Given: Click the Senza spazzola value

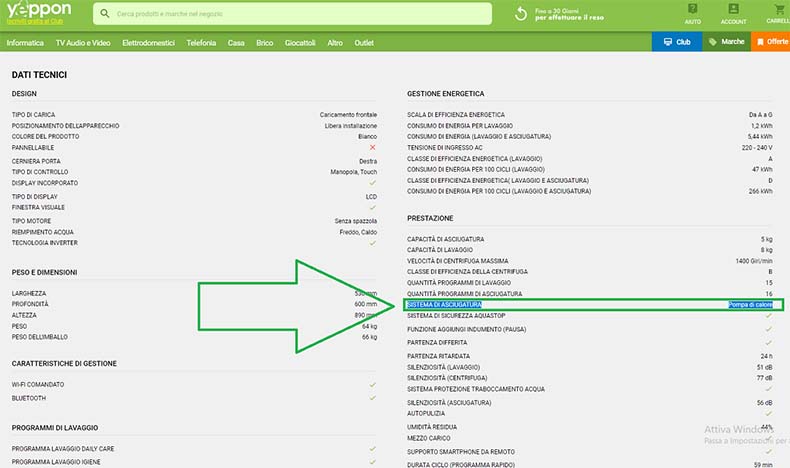Looking at the screenshot, I should click(x=356, y=221).
